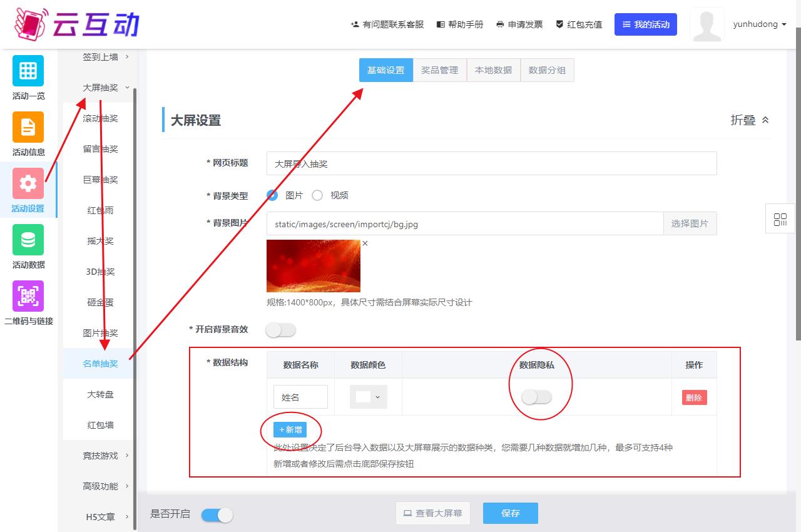Open the 二维码与链接 QR code icon
This screenshot has height=532, width=801.
[x=28, y=296]
